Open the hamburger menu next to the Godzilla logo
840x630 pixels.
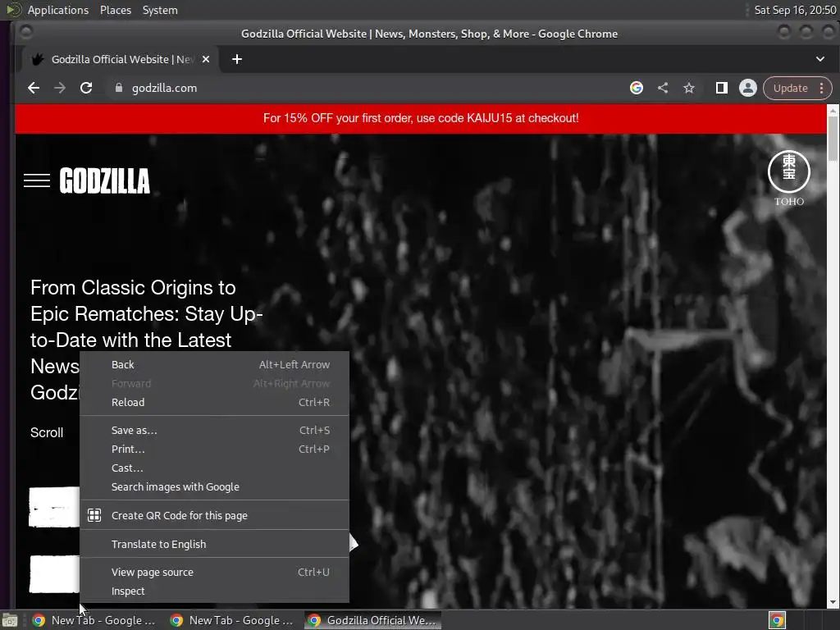pos(37,180)
